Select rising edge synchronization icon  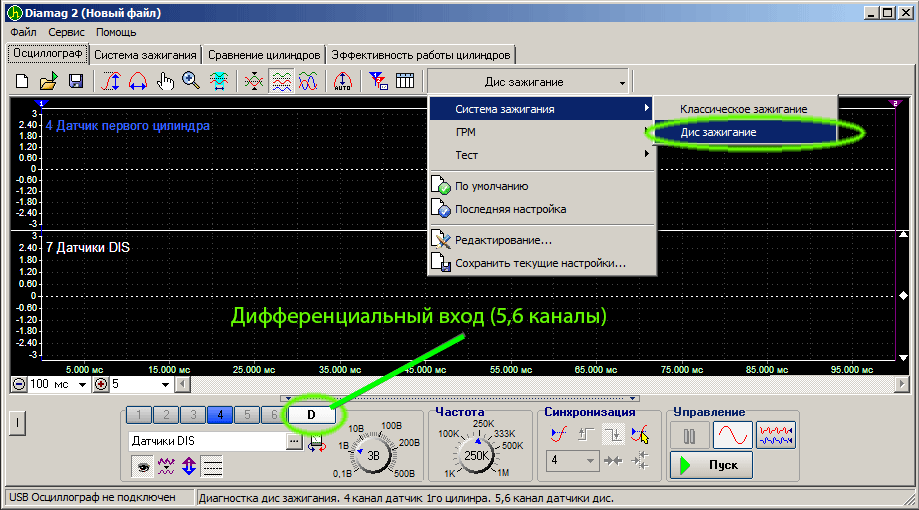pyautogui.click(x=586, y=434)
